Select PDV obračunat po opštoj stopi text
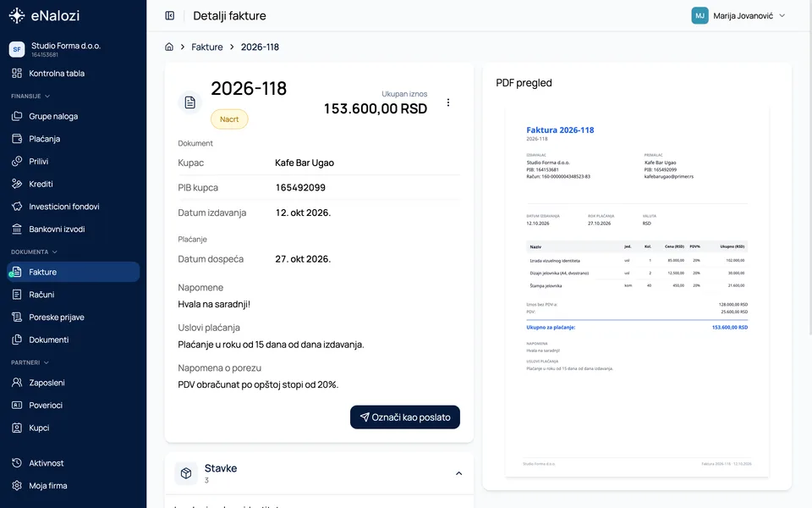Viewport: 812px width, 508px height. [258, 384]
